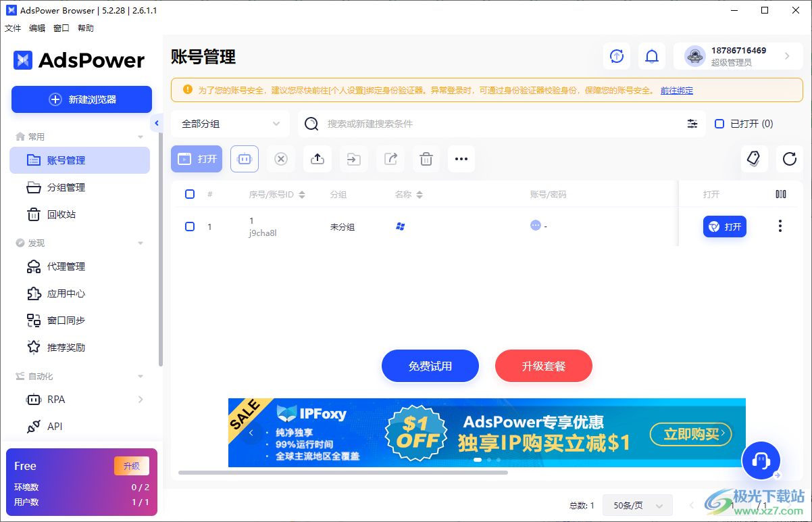Click the tag label icon above the table

click(754, 159)
